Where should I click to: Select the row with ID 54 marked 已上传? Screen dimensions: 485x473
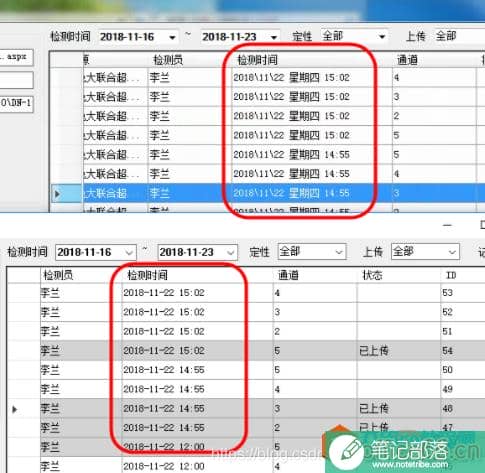point(246,351)
